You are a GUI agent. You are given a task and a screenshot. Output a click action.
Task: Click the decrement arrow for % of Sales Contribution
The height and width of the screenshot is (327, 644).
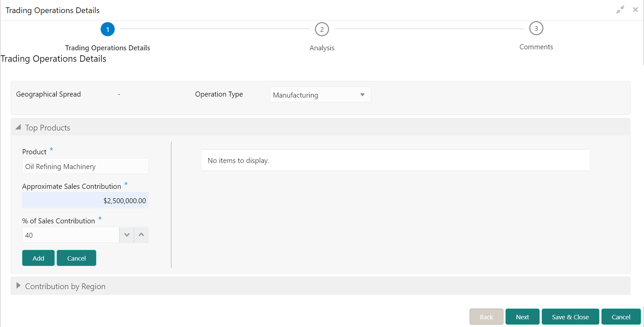coord(126,235)
